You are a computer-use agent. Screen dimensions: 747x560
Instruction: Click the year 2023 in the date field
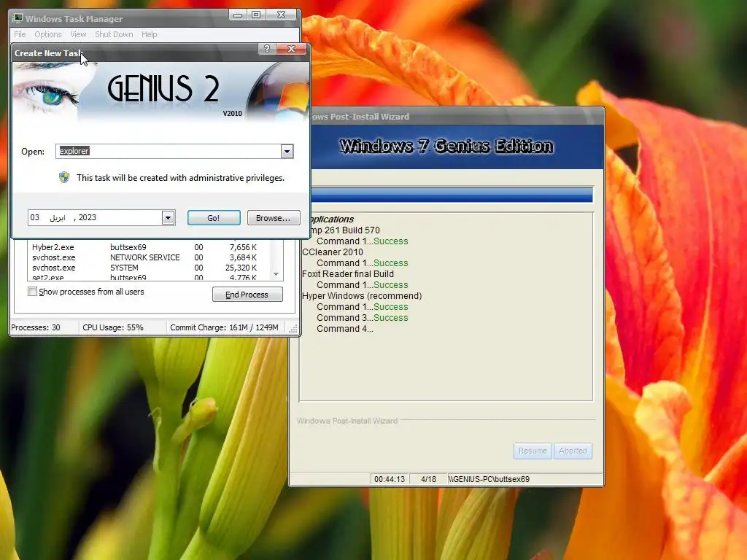tap(88, 217)
